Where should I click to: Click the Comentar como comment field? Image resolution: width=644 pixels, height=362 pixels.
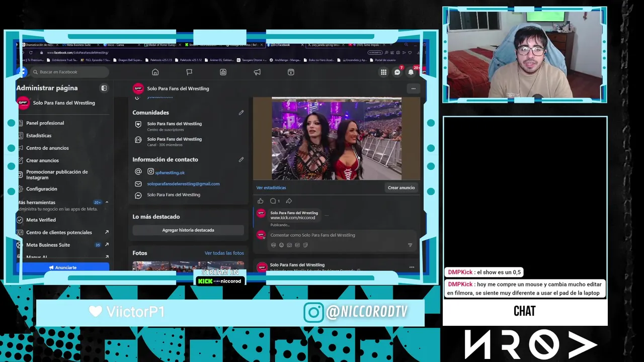342,235
